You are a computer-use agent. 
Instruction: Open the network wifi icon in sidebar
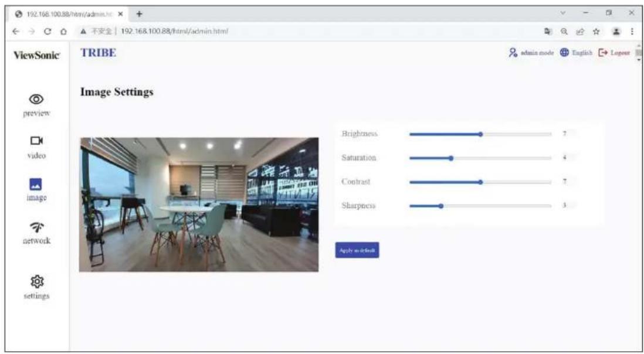pos(36,226)
